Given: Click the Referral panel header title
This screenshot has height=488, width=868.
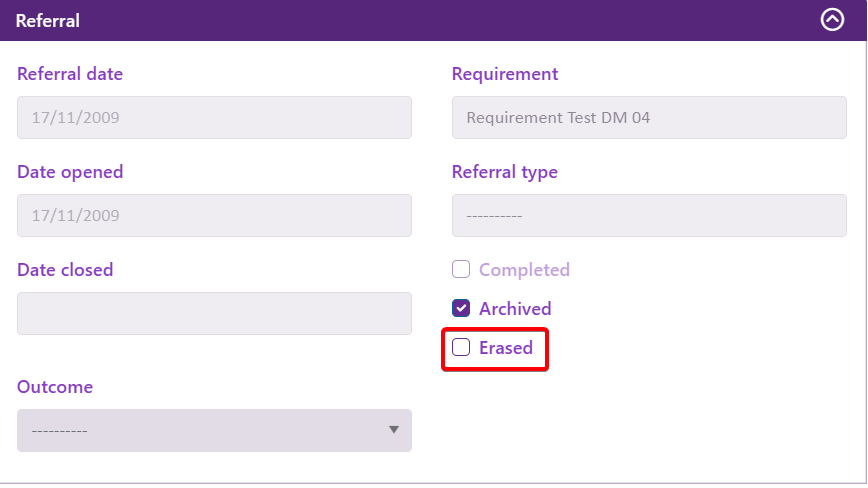Looking at the screenshot, I should 48,20.
